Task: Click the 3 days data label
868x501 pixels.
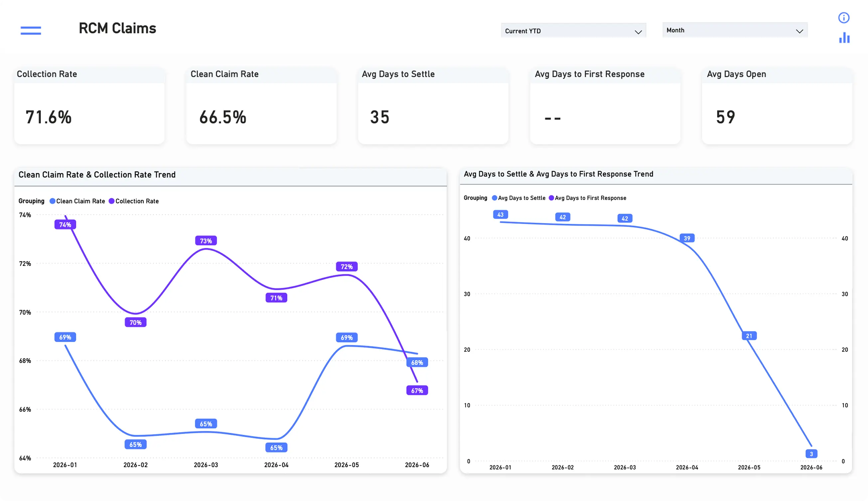Action: click(811, 454)
